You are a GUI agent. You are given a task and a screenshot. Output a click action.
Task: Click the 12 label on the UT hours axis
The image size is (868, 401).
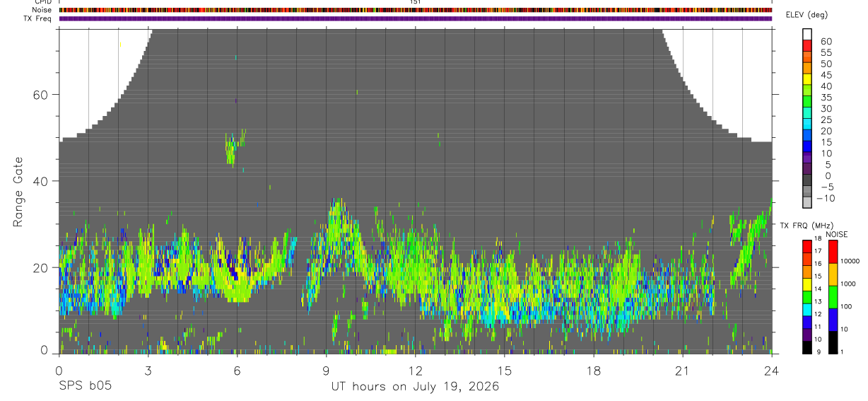tap(416, 371)
